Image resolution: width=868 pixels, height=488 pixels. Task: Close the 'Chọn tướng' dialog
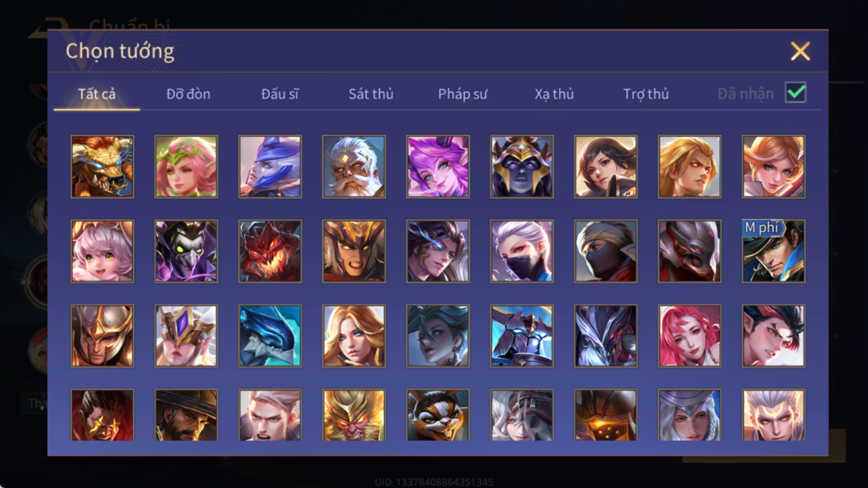(800, 51)
